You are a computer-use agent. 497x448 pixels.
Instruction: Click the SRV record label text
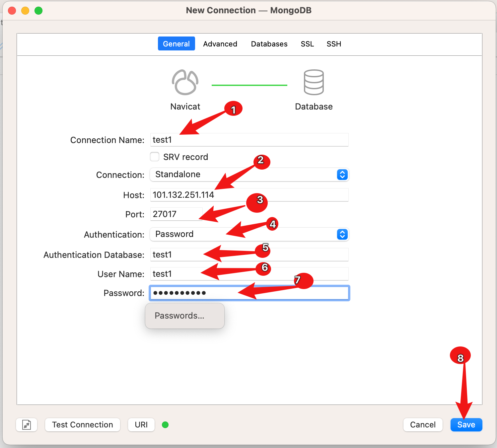pyautogui.click(x=186, y=157)
